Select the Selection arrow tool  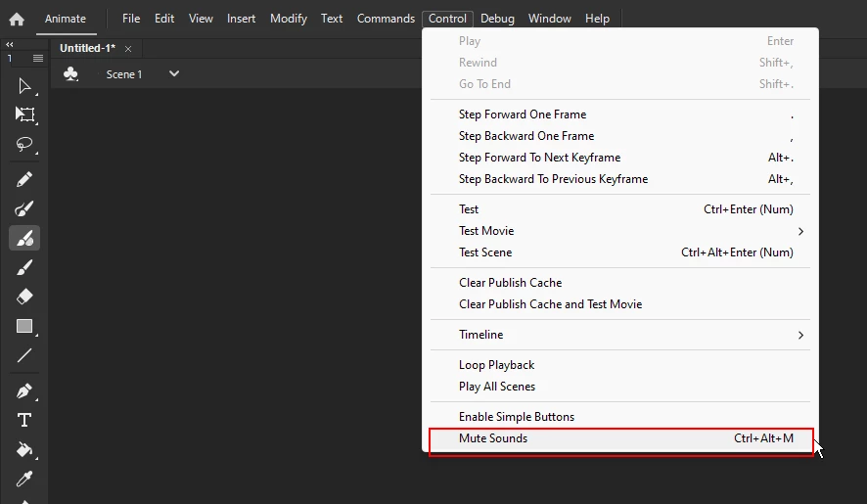coord(24,86)
